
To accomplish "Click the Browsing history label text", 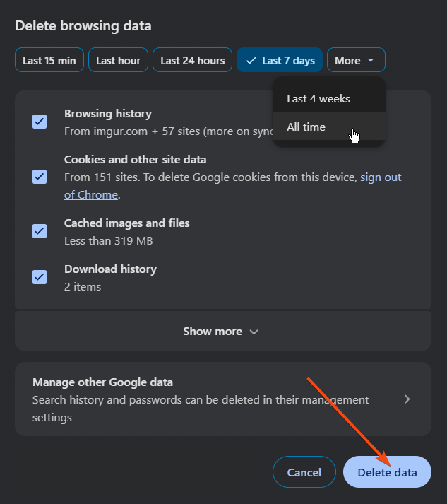I will click(107, 114).
